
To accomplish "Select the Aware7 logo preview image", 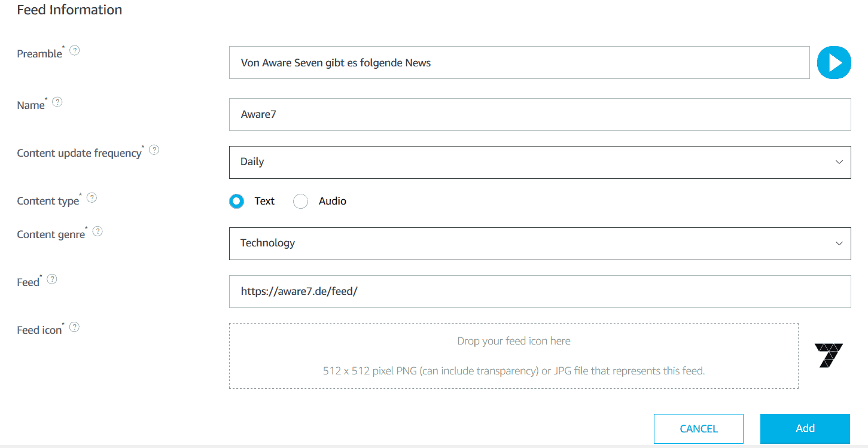I will [829, 354].
